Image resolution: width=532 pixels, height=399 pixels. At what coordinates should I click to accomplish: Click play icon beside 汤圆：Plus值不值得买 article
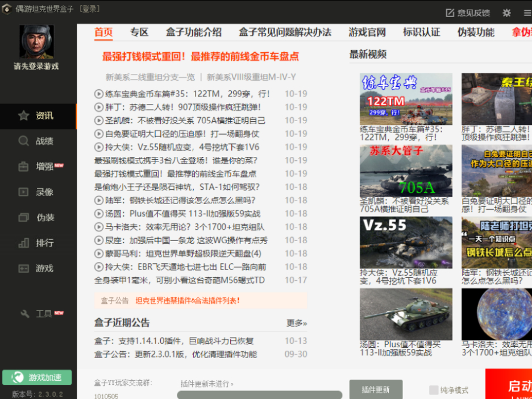[x=98, y=213]
